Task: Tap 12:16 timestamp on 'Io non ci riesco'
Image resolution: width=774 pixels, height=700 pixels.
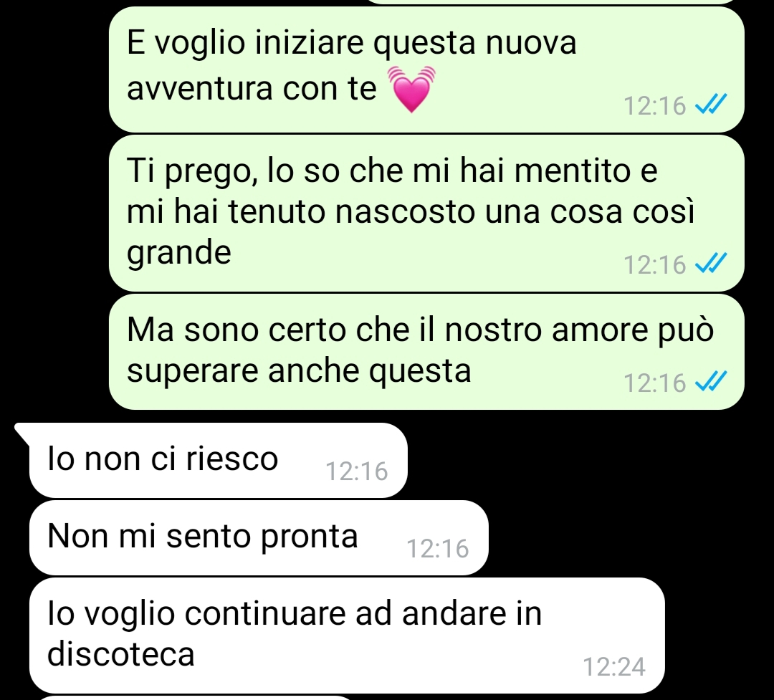Action: [x=356, y=471]
